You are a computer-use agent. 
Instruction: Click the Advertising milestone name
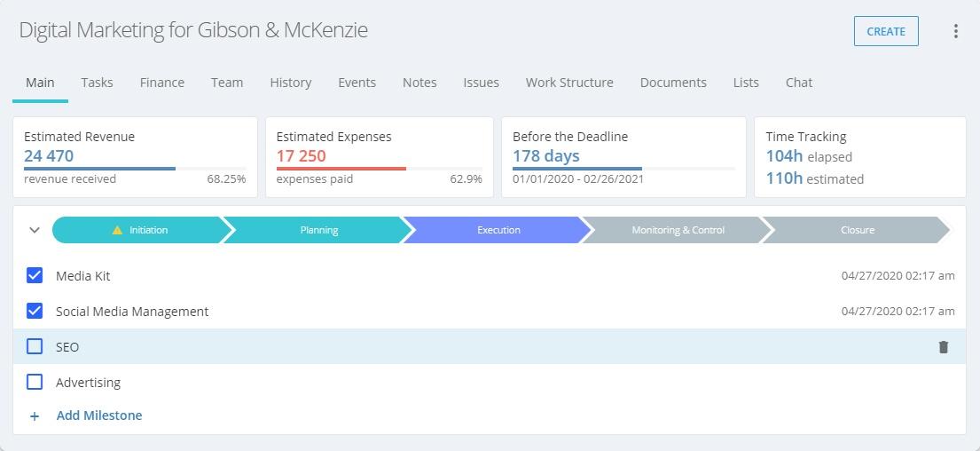click(x=88, y=382)
